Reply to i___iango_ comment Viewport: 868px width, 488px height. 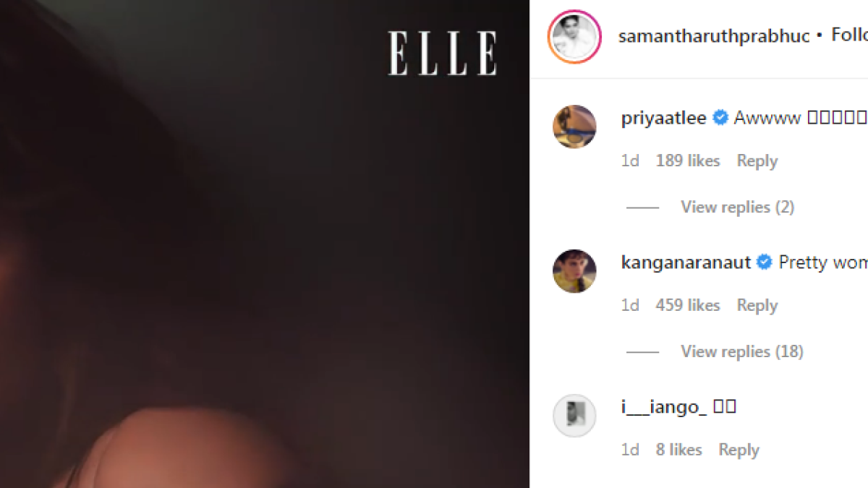[x=739, y=450]
